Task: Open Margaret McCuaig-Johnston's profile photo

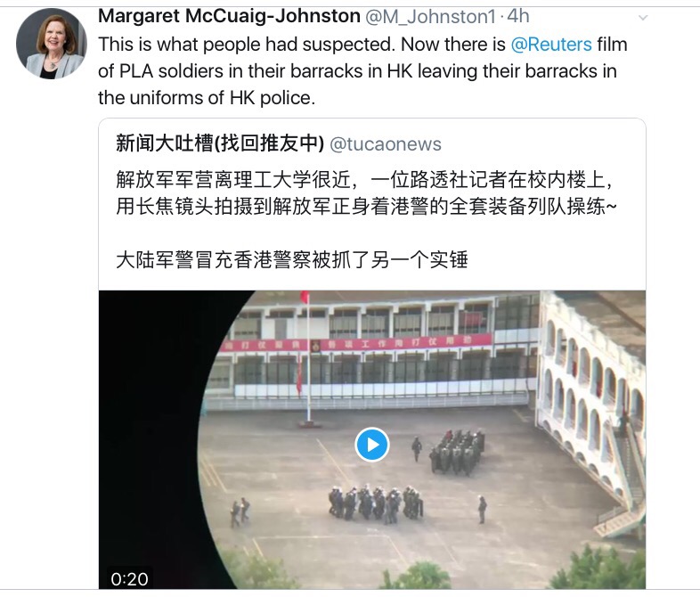Action: click(52, 45)
